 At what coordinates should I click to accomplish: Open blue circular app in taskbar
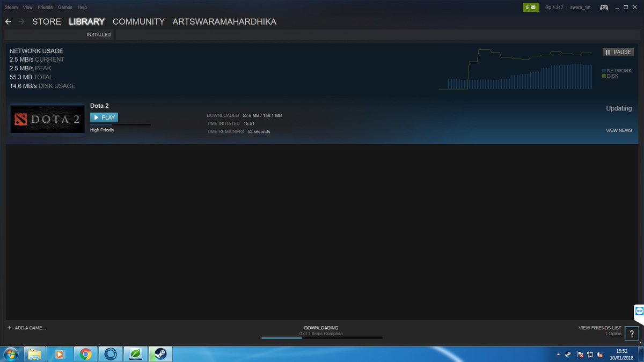pyautogui.click(x=110, y=354)
